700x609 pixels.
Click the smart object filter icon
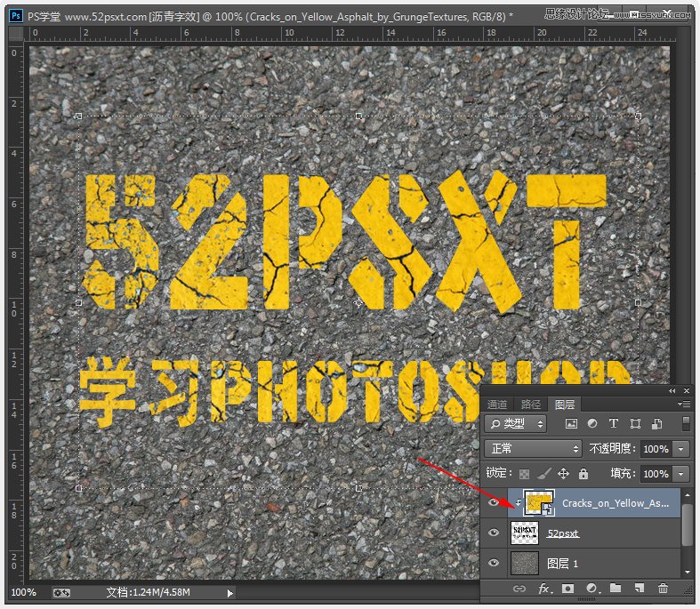click(656, 423)
